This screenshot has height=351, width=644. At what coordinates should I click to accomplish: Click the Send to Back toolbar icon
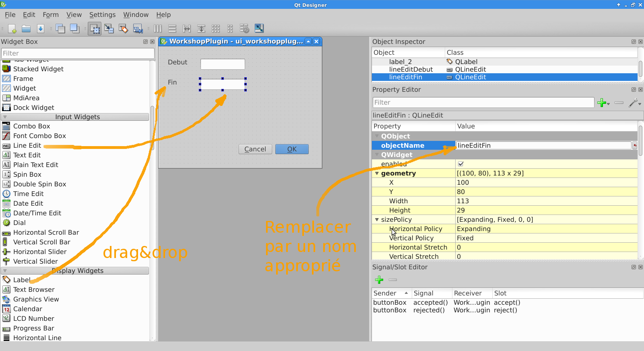pyautogui.click(x=60, y=29)
